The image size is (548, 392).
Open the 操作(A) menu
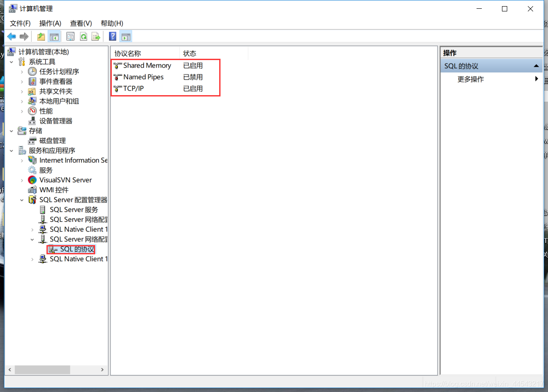tap(50, 23)
